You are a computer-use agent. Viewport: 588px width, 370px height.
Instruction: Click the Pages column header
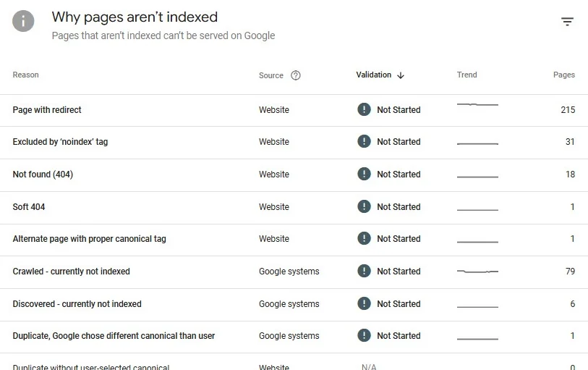[563, 75]
